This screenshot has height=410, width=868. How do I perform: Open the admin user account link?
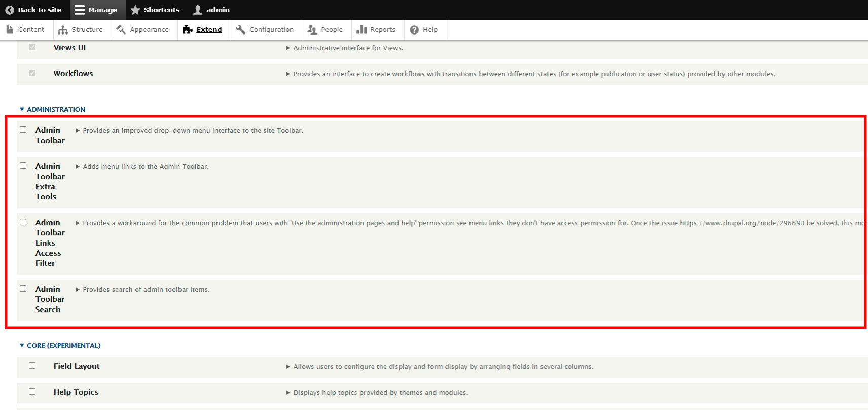(212, 10)
